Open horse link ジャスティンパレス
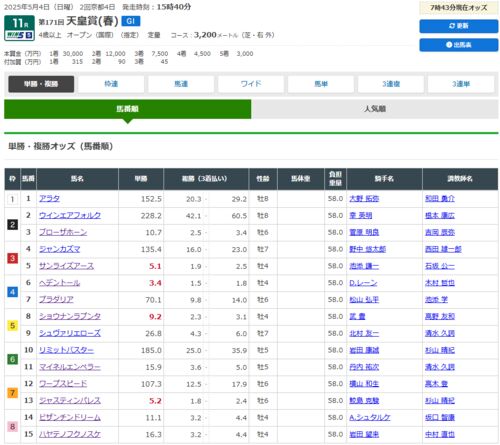The height and width of the screenshot is (445, 500). [x=70, y=401]
